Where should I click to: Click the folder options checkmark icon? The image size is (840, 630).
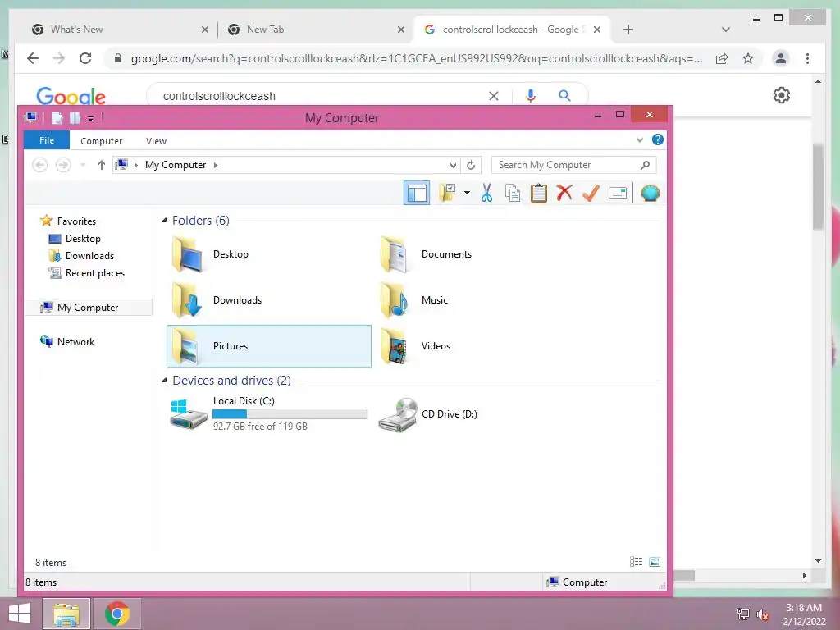[x=447, y=192]
